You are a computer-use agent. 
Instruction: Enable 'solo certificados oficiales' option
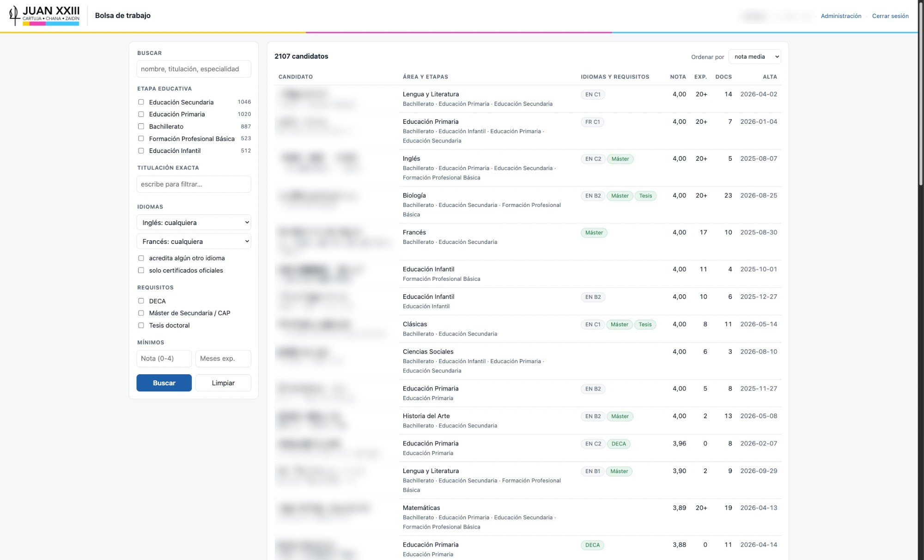point(141,270)
